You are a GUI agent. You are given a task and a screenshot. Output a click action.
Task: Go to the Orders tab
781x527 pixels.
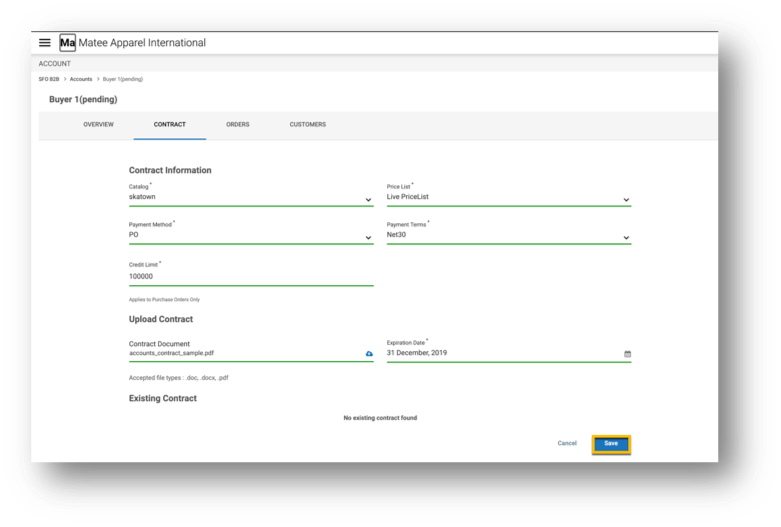[238, 125]
